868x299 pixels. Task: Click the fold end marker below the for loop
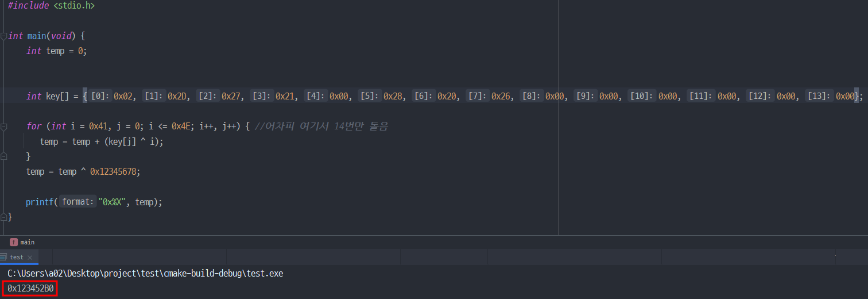coord(3,156)
